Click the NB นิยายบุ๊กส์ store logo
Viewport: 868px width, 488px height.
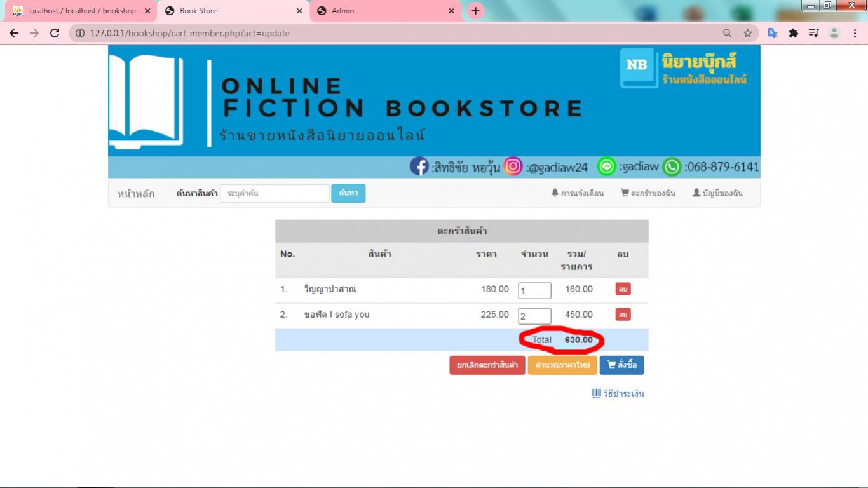click(x=637, y=65)
